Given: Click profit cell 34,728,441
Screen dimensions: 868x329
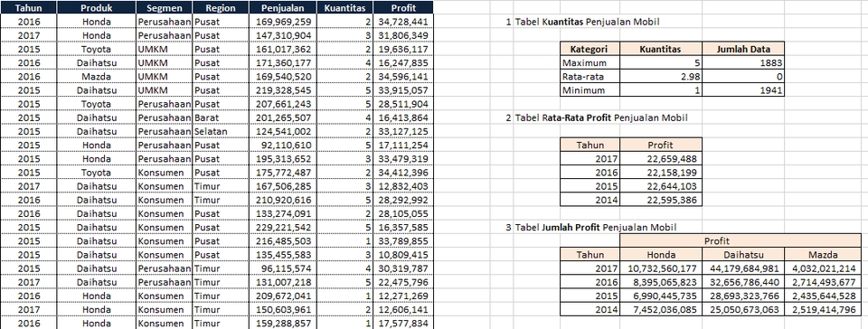Looking at the screenshot, I should tap(403, 22).
